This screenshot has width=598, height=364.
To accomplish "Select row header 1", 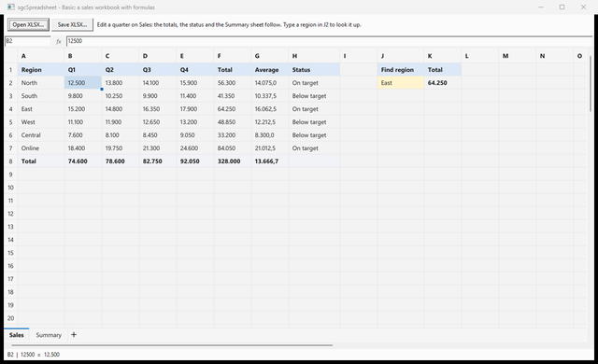I will pyautogui.click(x=10, y=70).
